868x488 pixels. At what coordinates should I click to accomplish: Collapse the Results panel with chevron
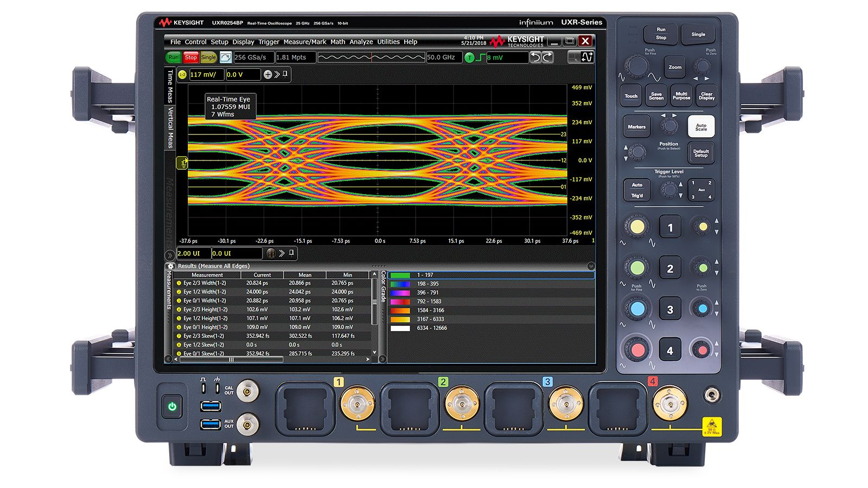pos(591,266)
